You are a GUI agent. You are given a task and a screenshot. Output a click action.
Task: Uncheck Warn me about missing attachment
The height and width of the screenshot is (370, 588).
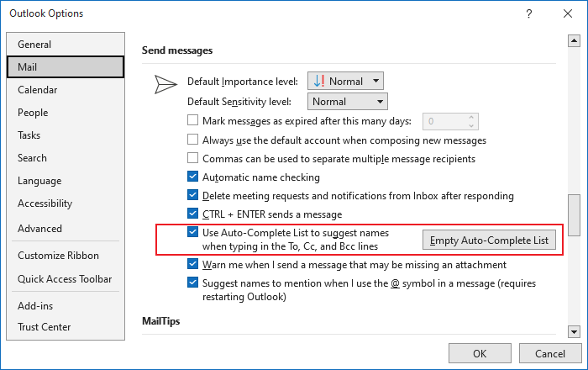192,264
